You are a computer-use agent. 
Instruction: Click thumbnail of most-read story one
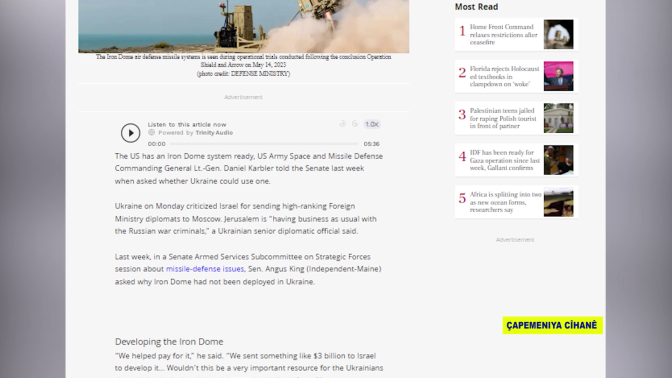[x=558, y=34]
